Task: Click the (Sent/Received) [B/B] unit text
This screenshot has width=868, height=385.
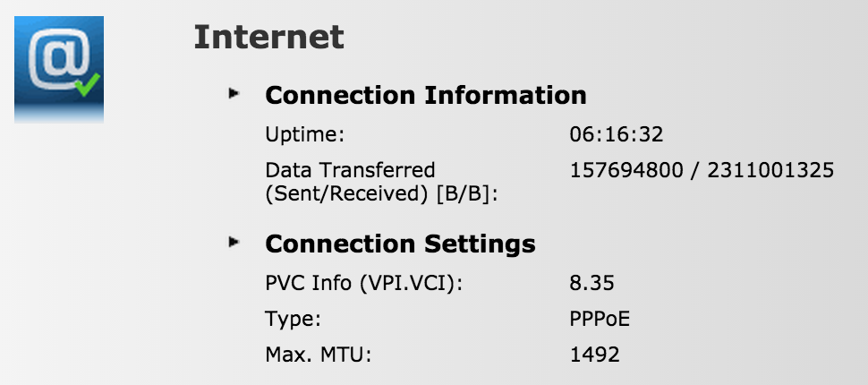Action: (381, 194)
